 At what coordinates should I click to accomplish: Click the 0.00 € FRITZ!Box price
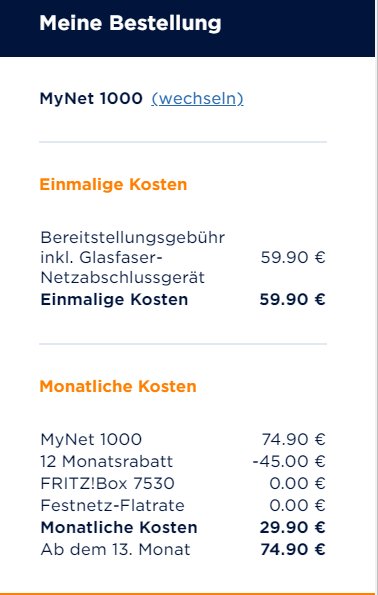tap(298, 483)
